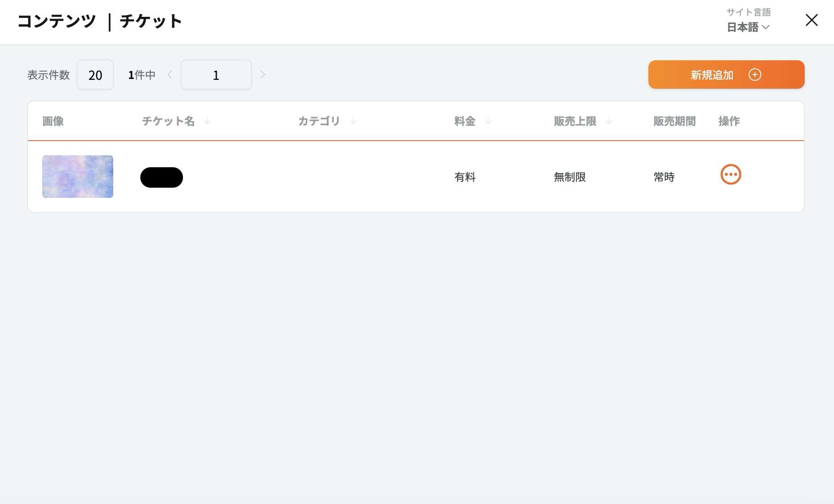Image resolution: width=834 pixels, height=504 pixels.
Task: Sort by チケット名 arrow icon
Action: click(x=207, y=121)
